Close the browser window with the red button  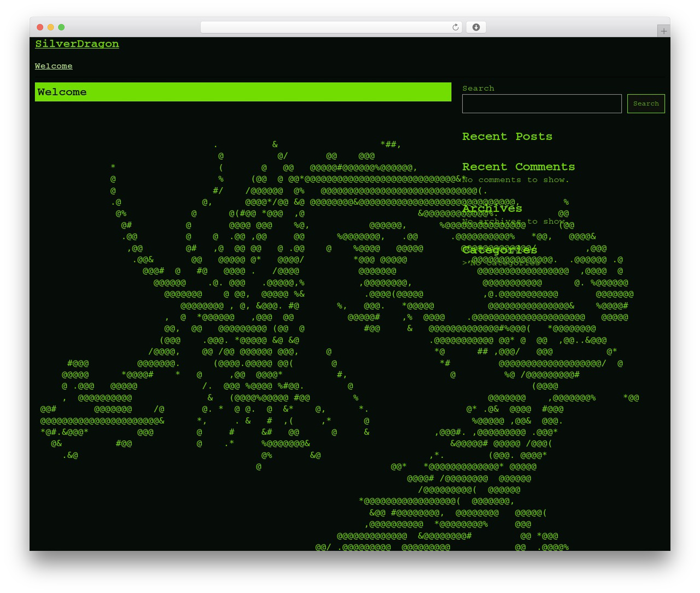click(40, 27)
